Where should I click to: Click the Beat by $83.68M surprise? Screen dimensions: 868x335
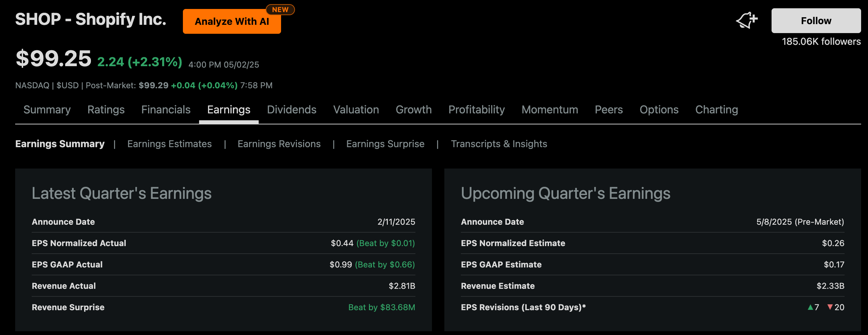tap(382, 307)
